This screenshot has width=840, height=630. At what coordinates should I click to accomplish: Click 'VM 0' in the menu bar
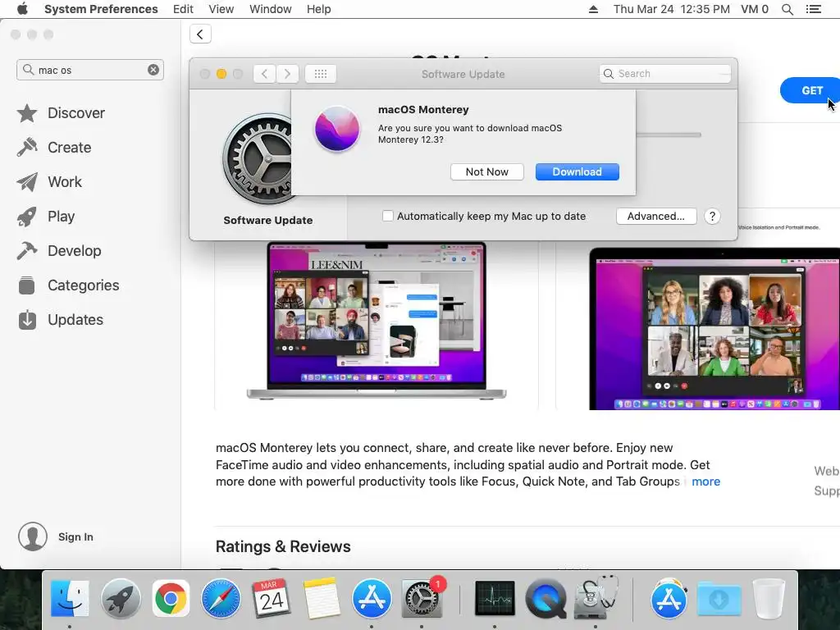click(755, 9)
